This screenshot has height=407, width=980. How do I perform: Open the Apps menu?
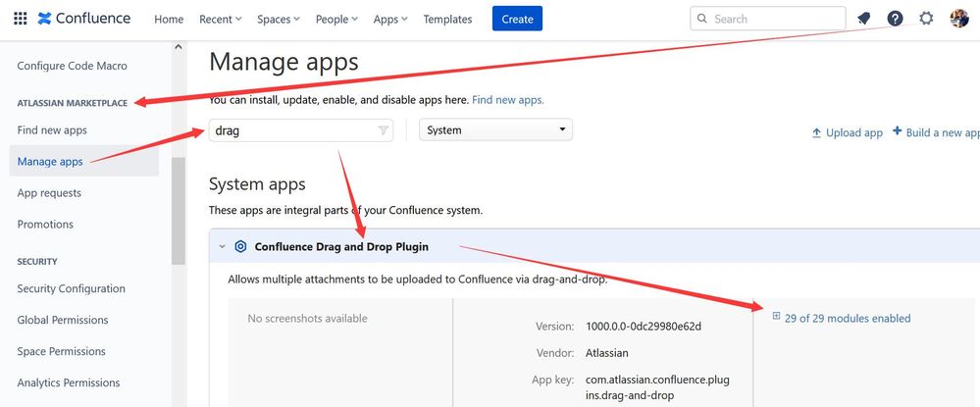click(390, 20)
